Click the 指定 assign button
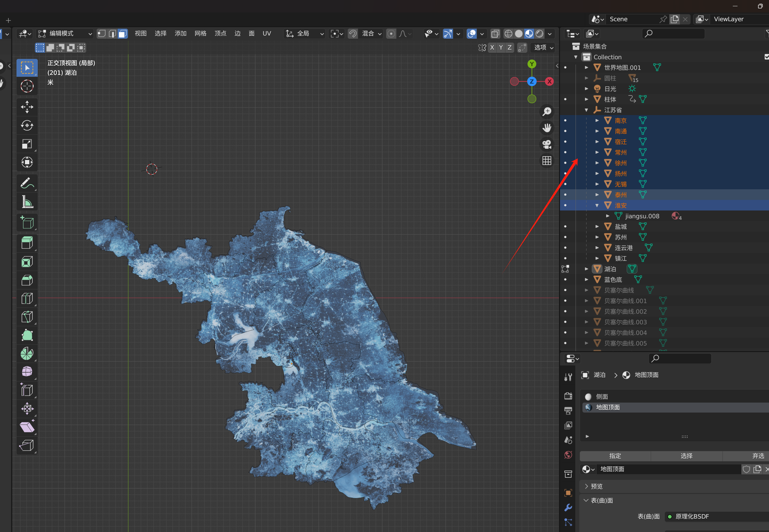The width and height of the screenshot is (769, 532). coord(615,456)
